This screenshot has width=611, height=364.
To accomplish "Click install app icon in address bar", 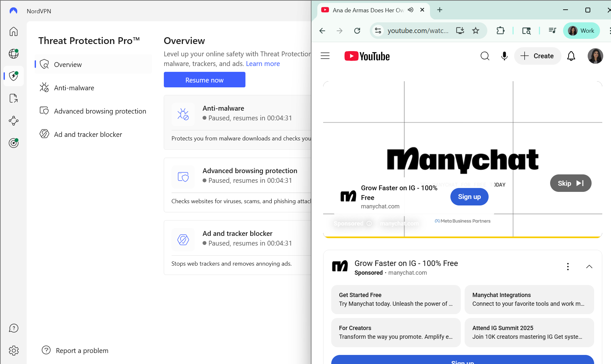I will click(460, 31).
